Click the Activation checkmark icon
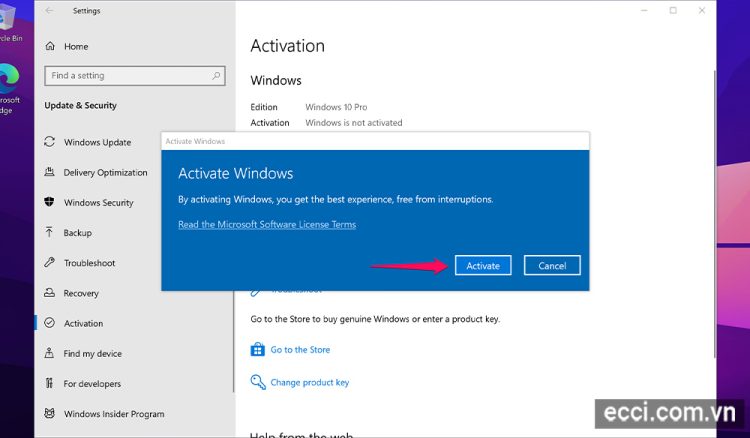Viewport: 750px width, 438px height. point(49,323)
